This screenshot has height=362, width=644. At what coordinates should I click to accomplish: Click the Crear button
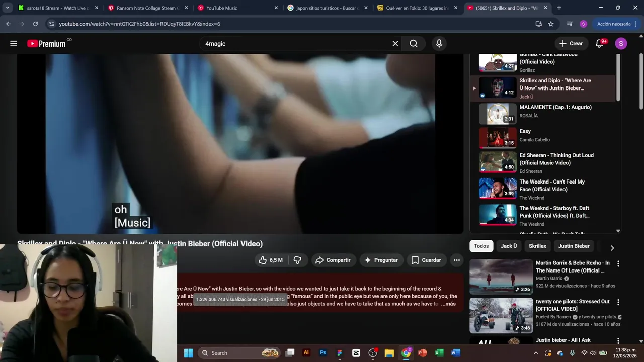pyautogui.click(x=571, y=44)
